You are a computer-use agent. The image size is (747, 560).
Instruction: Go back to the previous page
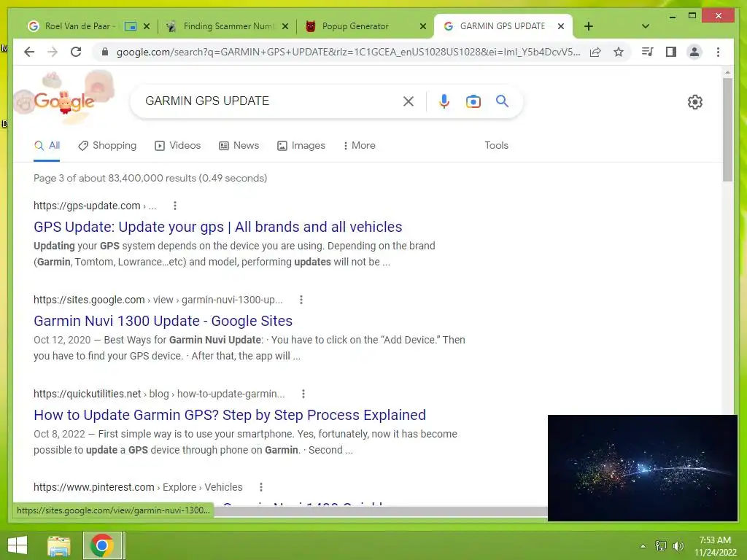(29, 52)
